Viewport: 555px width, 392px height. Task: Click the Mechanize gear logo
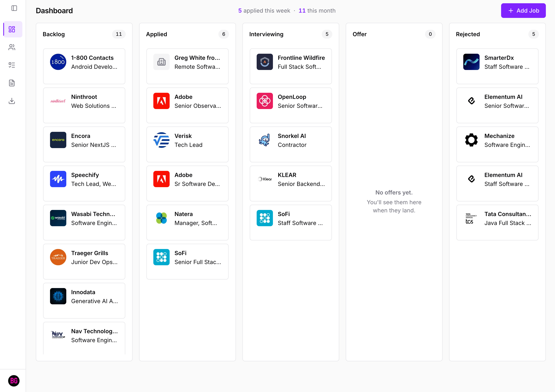tap(471, 140)
